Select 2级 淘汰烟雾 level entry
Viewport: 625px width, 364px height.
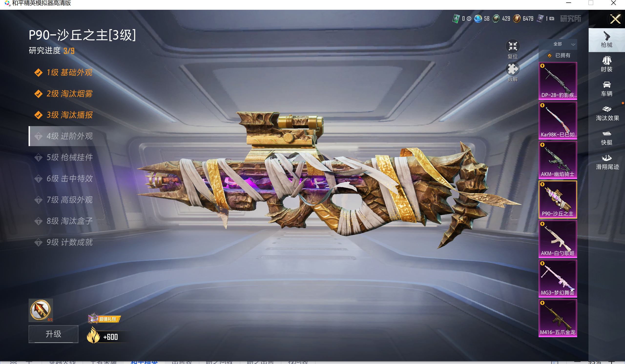click(x=69, y=94)
